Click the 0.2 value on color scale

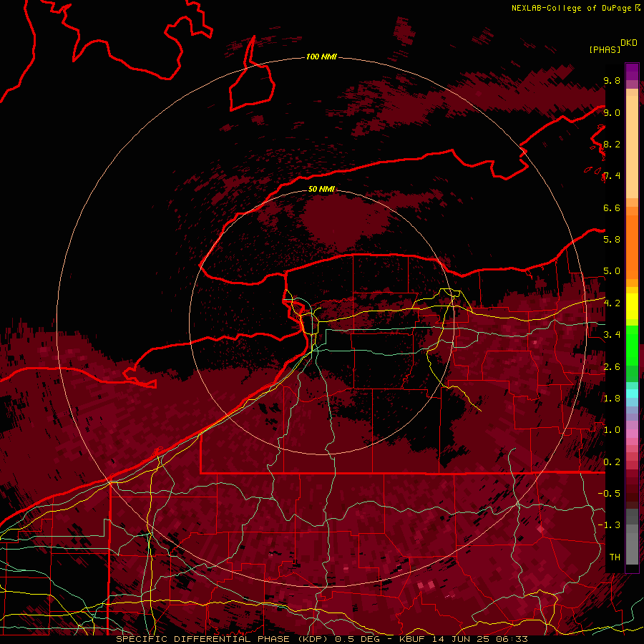click(612, 462)
